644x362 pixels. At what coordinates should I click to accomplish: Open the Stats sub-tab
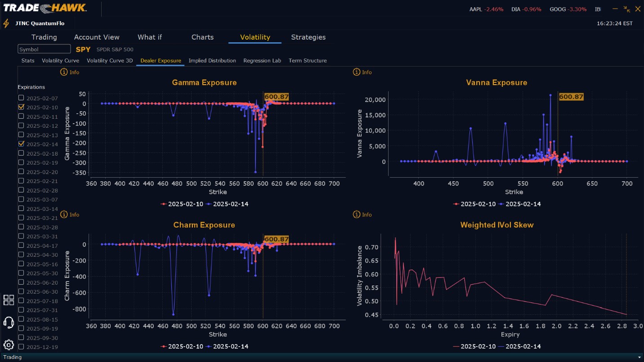28,60
